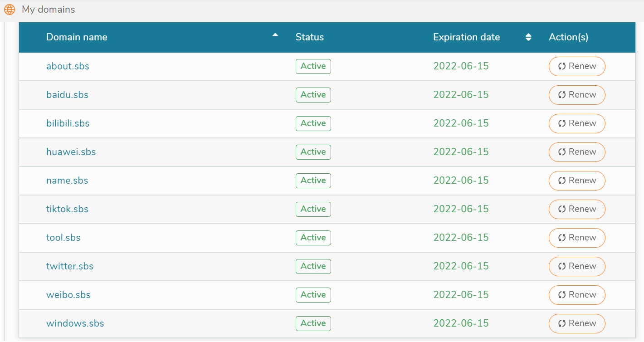Open the tiktok.sbs domain link
The height and width of the screenshot is (342, 644).
pos(67,209)
